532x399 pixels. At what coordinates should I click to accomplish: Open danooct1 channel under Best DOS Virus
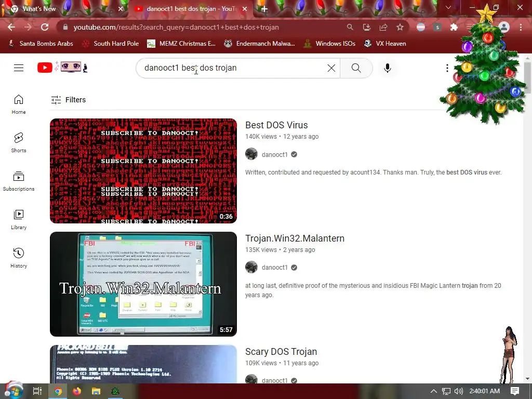click(x=274, y=155)
